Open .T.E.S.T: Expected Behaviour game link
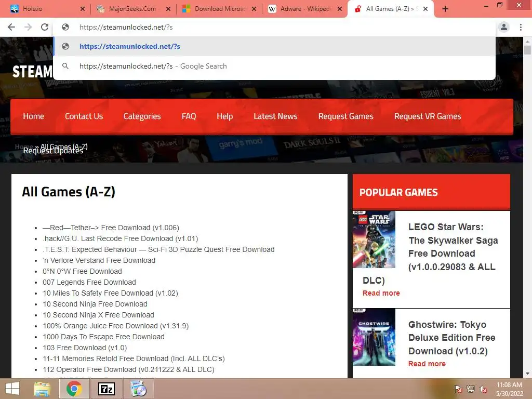Viewport: 532px width, 399px height. click(158, 249)
